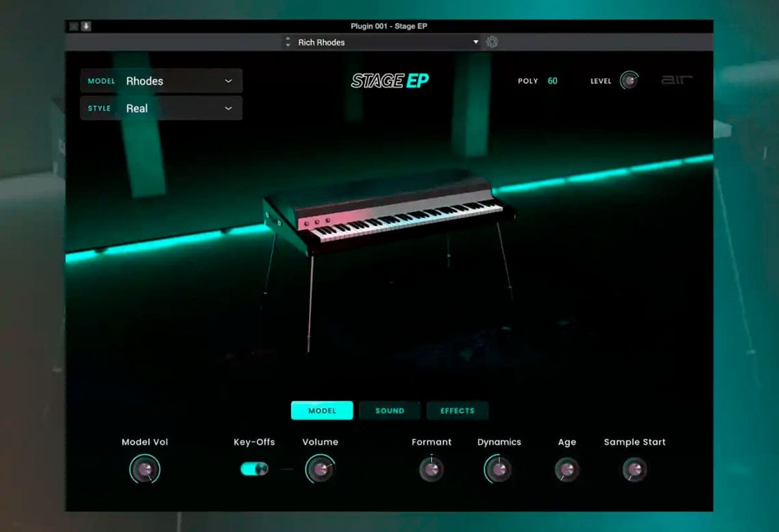Click the Model Vol knob

pyautogui.click(x=145, y=468)
